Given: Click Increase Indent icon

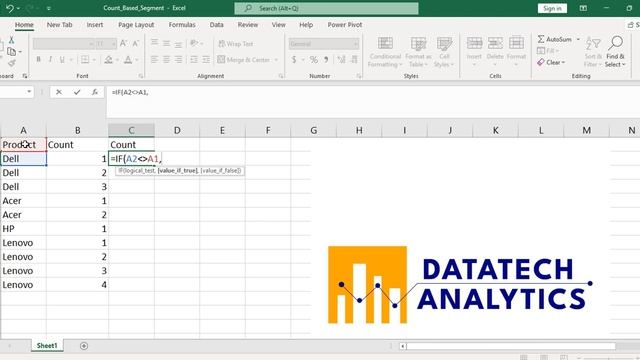Looking at the screenshot, I should click(x=206, y=60).
